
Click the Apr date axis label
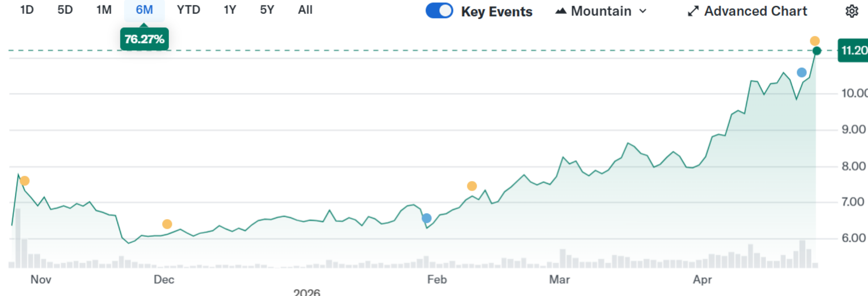coord(702,279)
